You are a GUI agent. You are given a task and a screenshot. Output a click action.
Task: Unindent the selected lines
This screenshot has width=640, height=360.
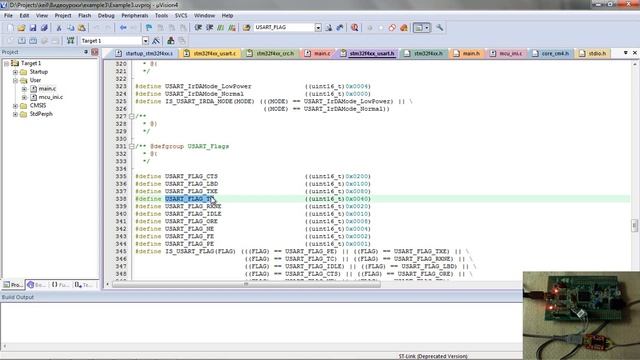coord(209,28)
